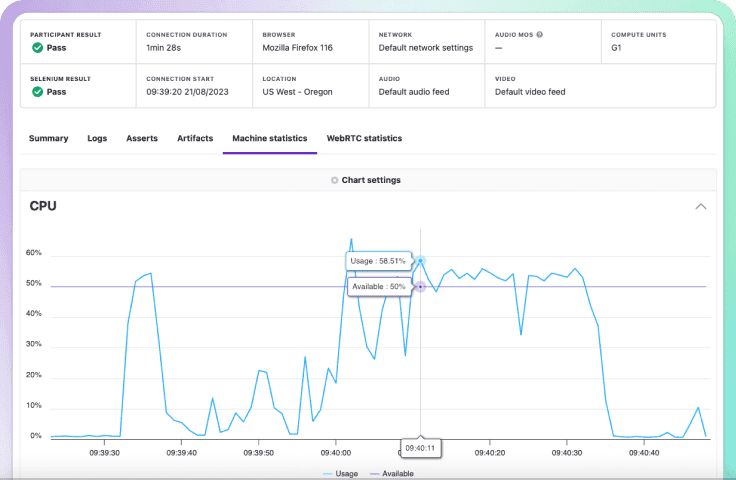Open the Asserts tab
Screen dimensions: 736x480
pyautogui.click(x=141, y=138)
